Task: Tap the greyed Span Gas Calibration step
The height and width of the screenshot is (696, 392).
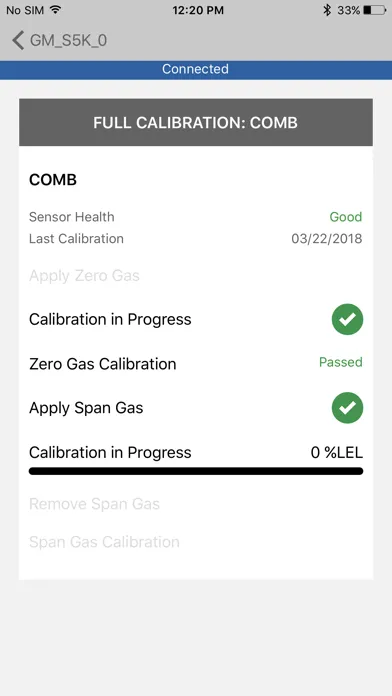Action: pos(104,542)
